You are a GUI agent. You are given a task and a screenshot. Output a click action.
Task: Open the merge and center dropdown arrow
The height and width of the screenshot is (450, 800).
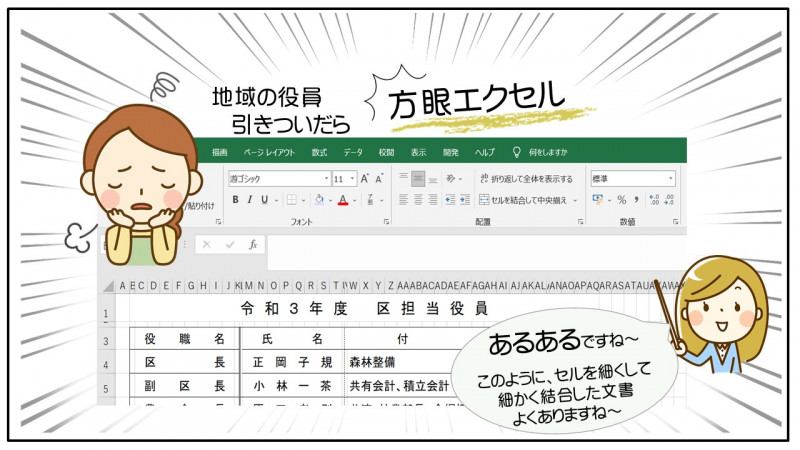(x=575, y=201)
